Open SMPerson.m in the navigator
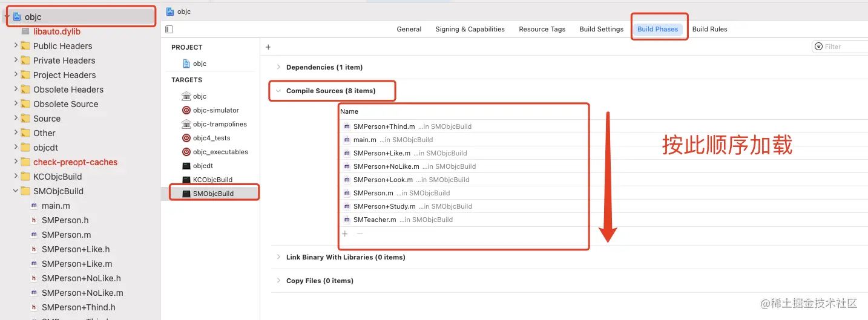Image resolution: width=868 pixels, height=320 pixels. 67,235
